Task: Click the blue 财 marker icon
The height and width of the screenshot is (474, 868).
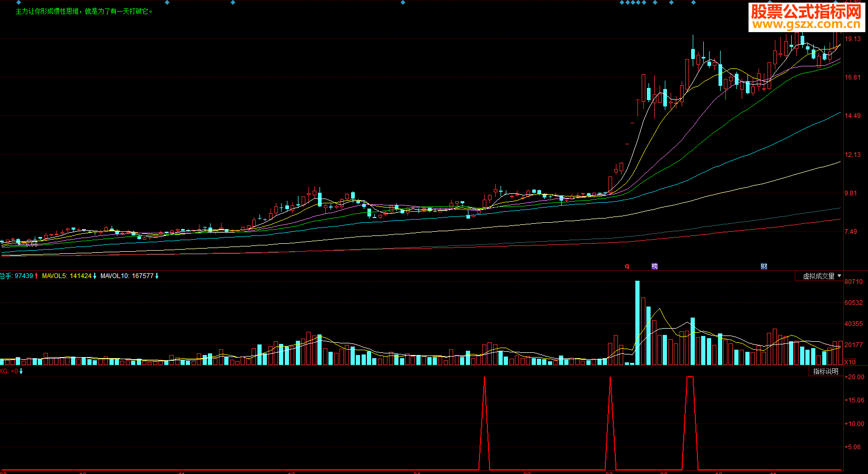Action: tap(764, 266)
